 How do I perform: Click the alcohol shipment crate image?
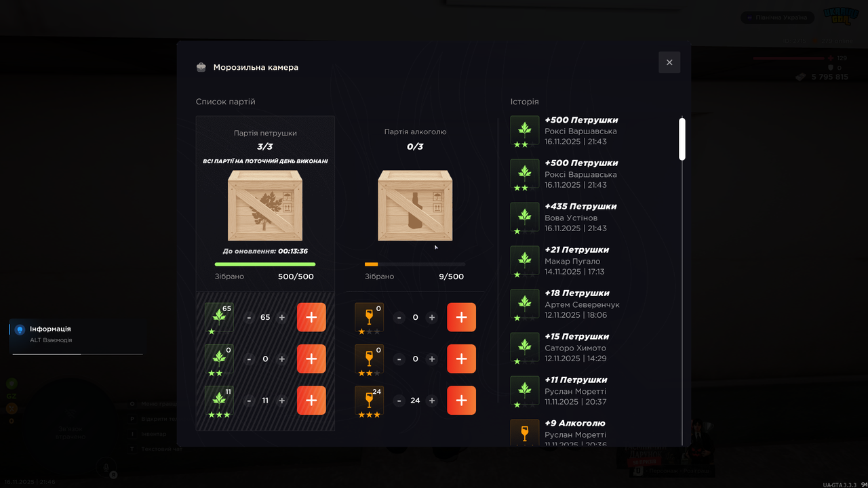pos(415,205)
